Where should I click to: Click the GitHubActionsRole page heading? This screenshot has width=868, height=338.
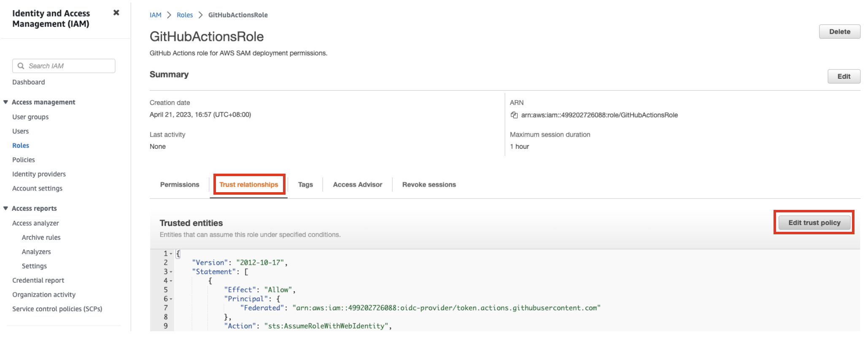207,37
